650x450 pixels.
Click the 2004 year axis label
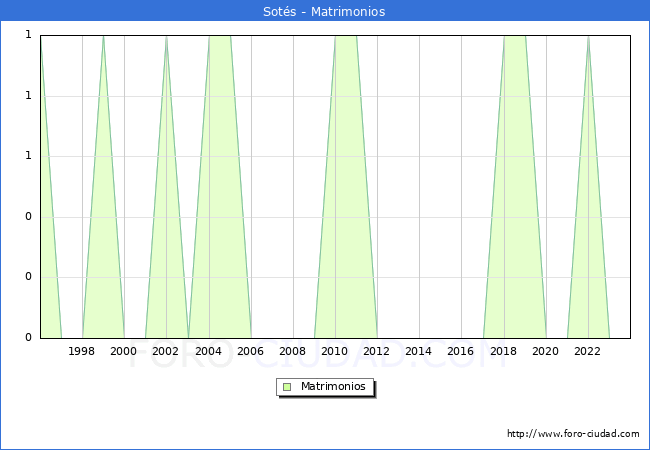pyautogui.click(x=208, y=351)
